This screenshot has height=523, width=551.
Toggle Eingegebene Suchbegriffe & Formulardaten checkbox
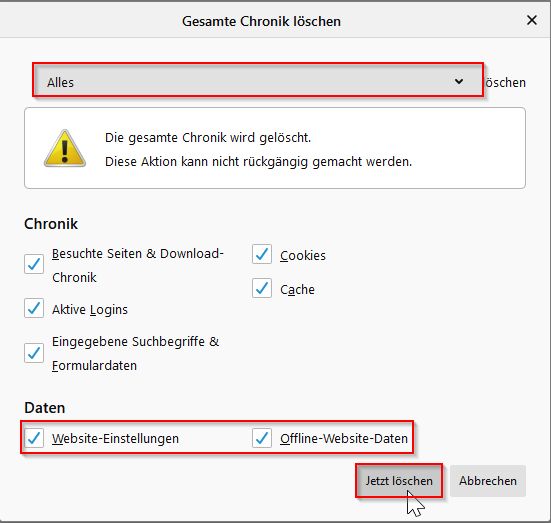[34, 353]
